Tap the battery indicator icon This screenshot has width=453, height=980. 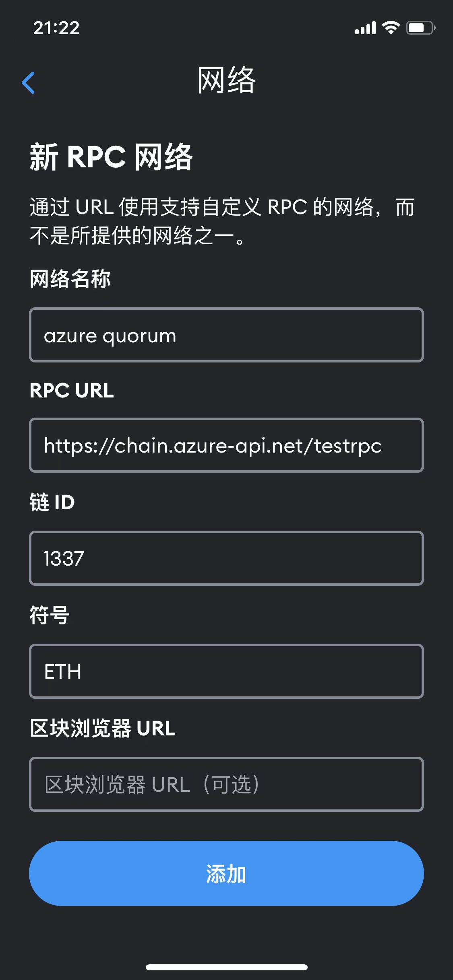tap(421, 28)
